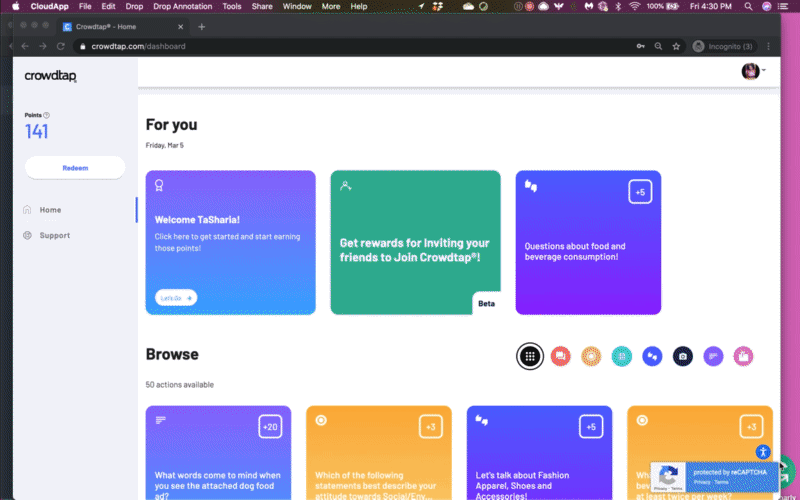Screen dimensions: 800x500
Task: Click the Redeem button
Action: tap(75, 168)
